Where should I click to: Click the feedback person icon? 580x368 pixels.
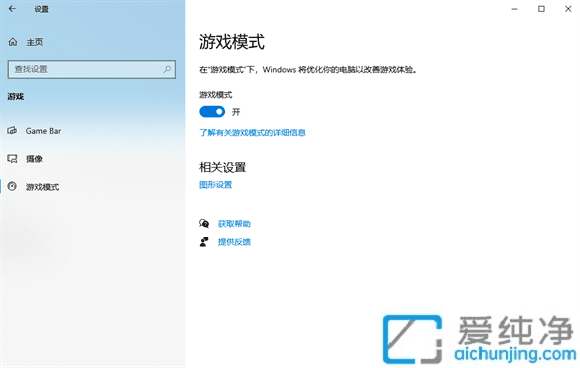point(204,242)
